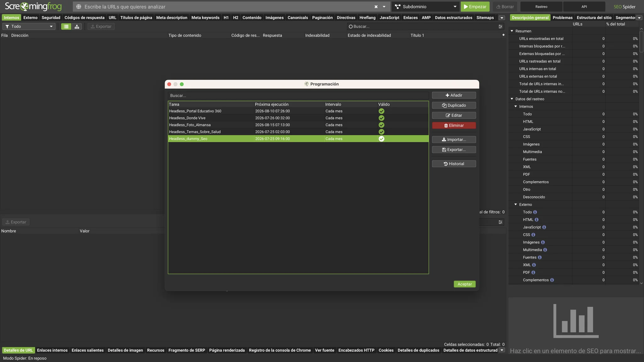Screen dimensions: 644x362
Task: Expand more main tabs dropdown arrow
Action: 502,18
